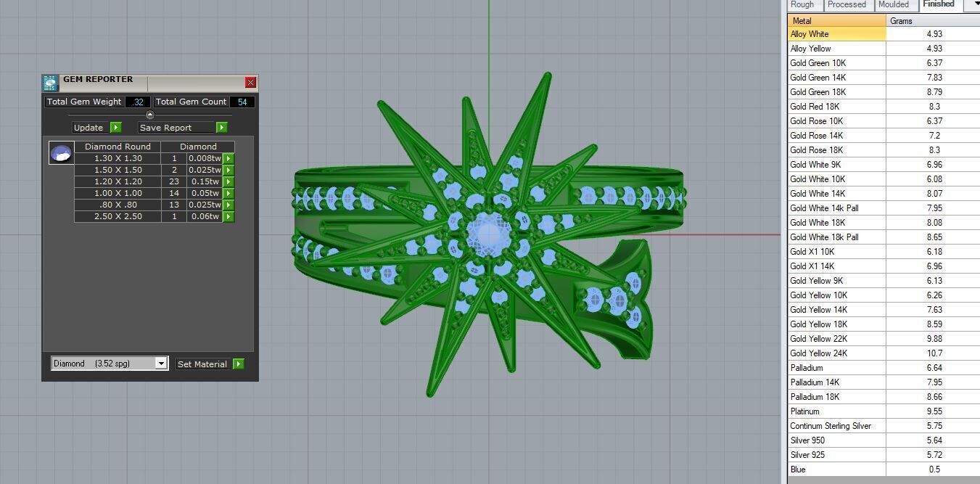Click the Total Gem Count value field
Screen dimensions: 980x484
coord(242,102)
